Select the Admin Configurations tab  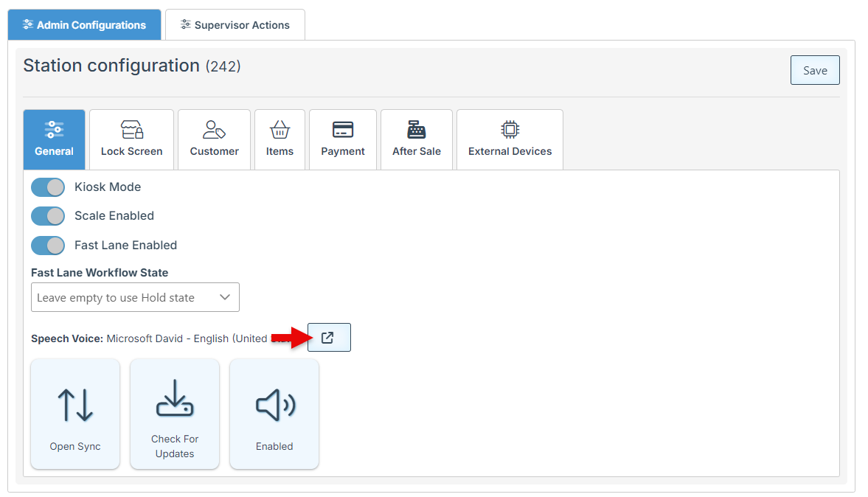84,25
